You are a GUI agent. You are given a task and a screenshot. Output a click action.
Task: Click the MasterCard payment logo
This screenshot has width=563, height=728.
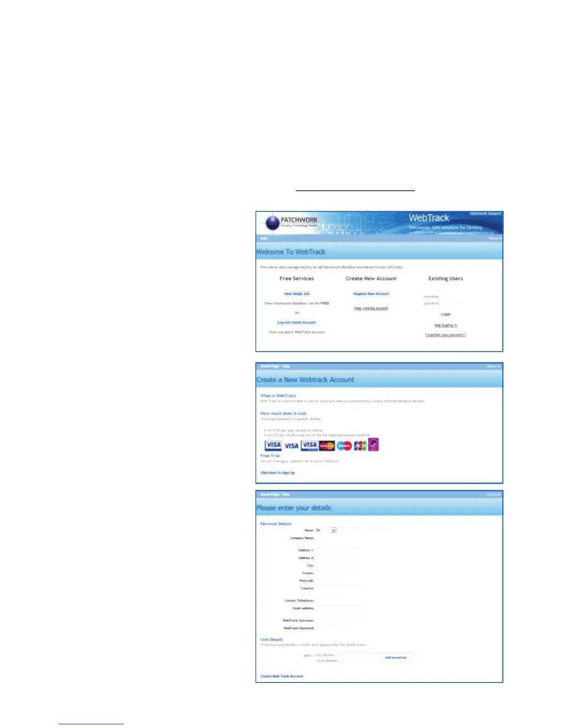click(327, 445)
